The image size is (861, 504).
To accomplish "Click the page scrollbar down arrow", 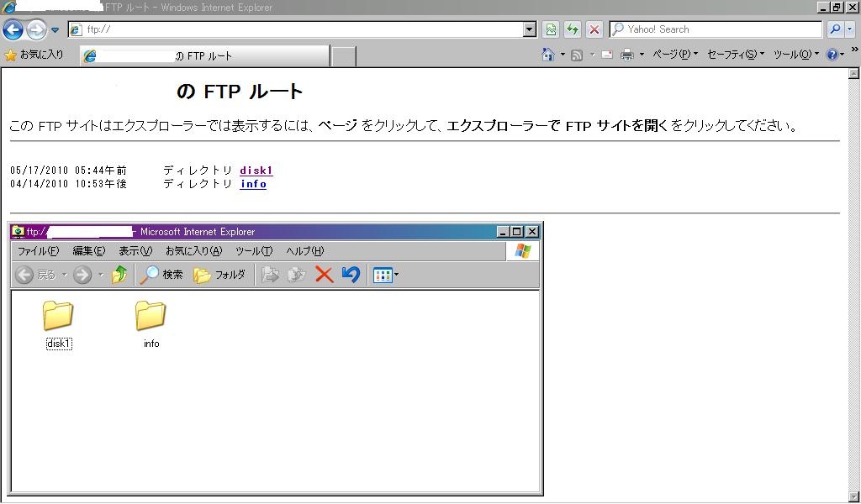I will pyautogui.click(x=854, y=497).
